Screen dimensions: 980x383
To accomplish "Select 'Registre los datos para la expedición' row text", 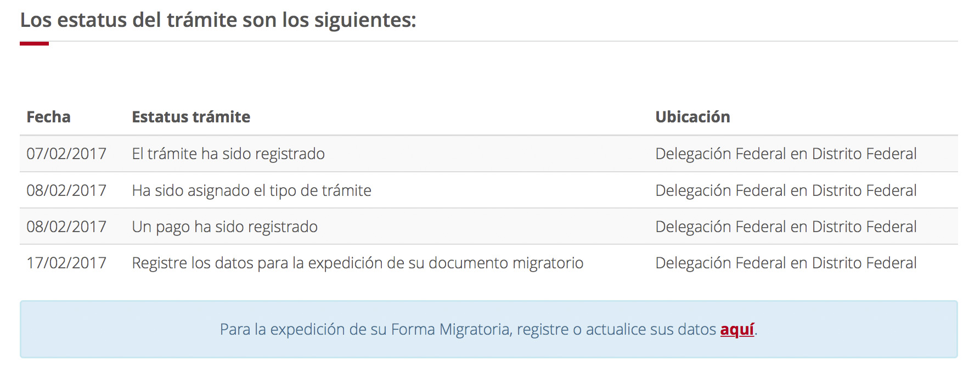I will 357,263.
